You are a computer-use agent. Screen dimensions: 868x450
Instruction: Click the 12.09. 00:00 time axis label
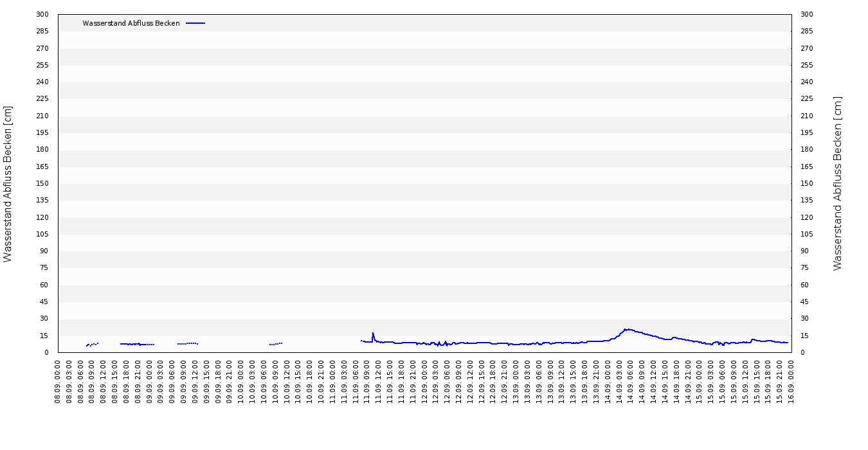pyautogui.click(x=424, y=380)
